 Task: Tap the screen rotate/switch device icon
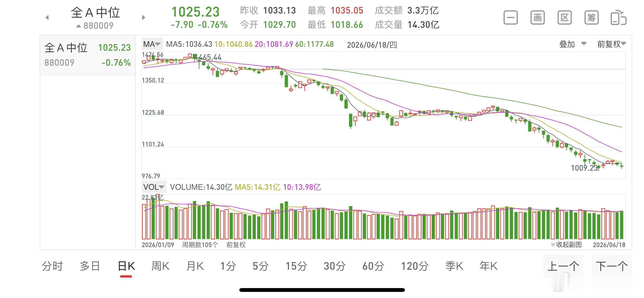pyautogui.click(x=618, y=18)
